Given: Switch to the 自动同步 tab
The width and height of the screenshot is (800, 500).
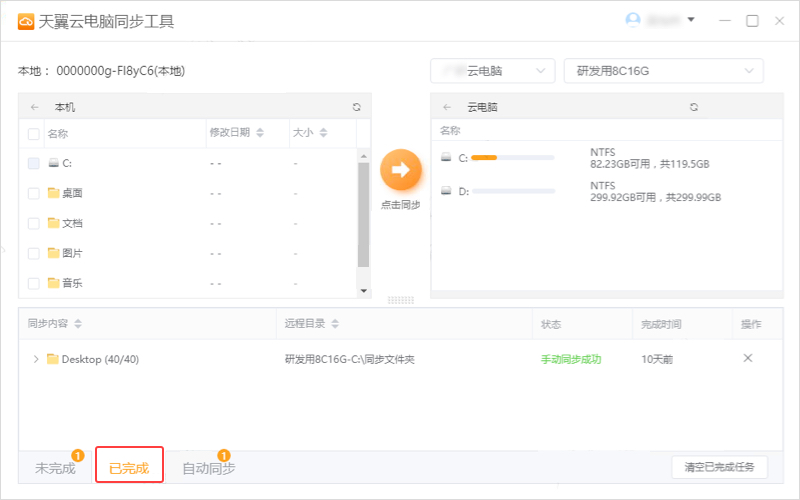Looking at the screenshot, I should [209, 468].
